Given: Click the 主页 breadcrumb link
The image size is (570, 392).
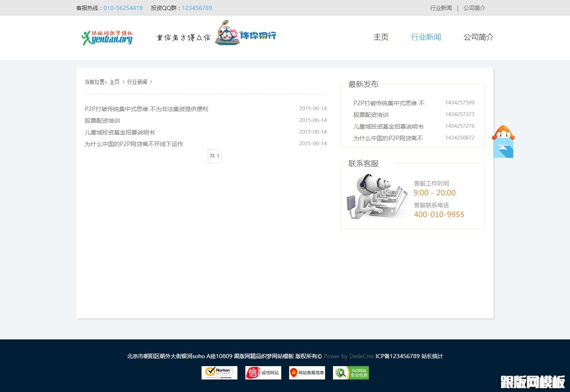Looking at the screenshot, I should (x=114, y=82).
